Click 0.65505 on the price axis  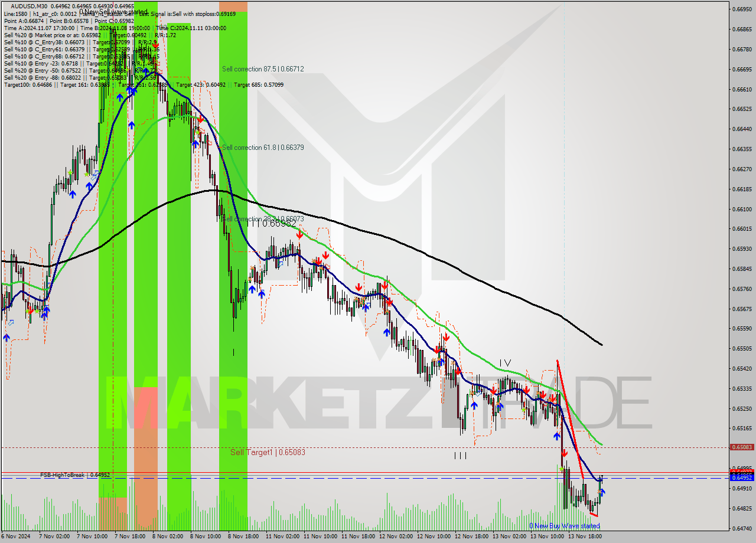742,348
